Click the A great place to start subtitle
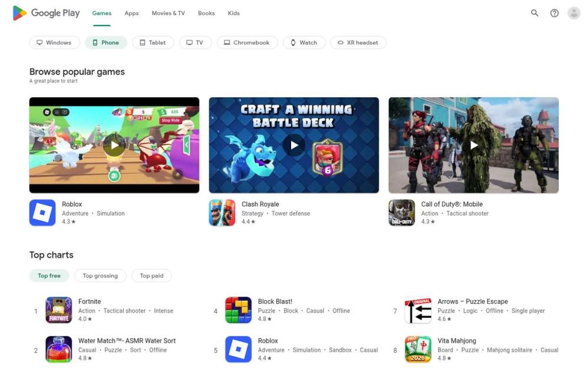 point(54,81)
